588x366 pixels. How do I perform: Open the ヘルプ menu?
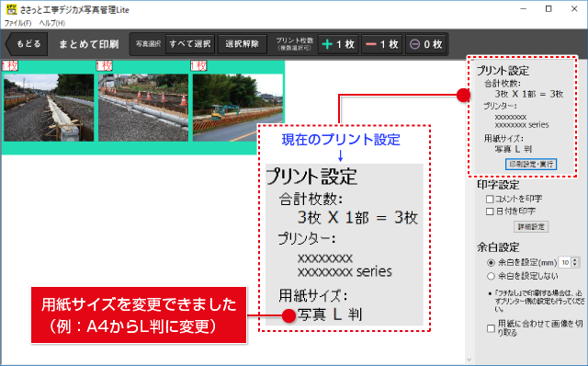[x=52, y=23]
